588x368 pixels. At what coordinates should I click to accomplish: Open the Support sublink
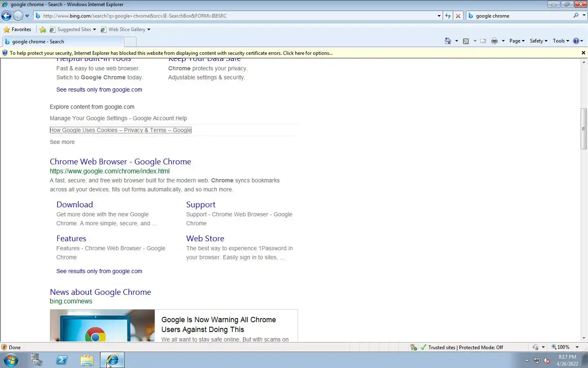click(200, 204)
